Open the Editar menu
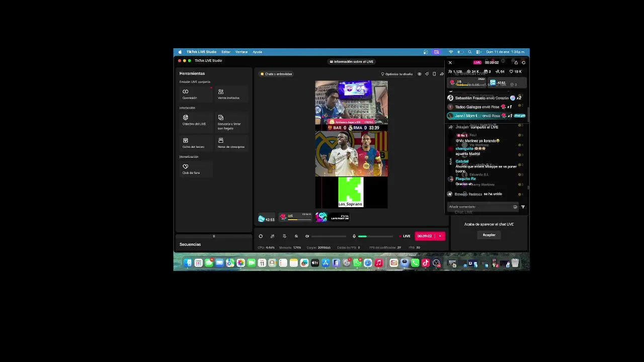The height and width of the screenshot is (362, 644). 226,52
